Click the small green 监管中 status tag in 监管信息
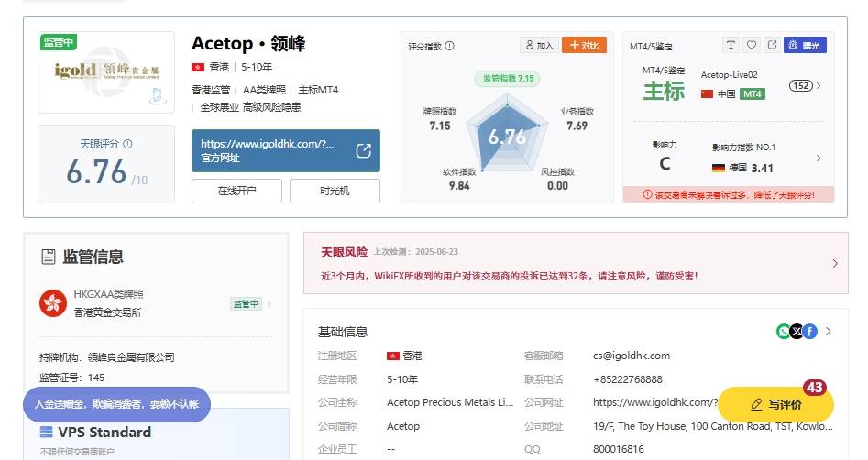Screen dimensions: 868x460 pyautogui.click(x=246, y=304)
